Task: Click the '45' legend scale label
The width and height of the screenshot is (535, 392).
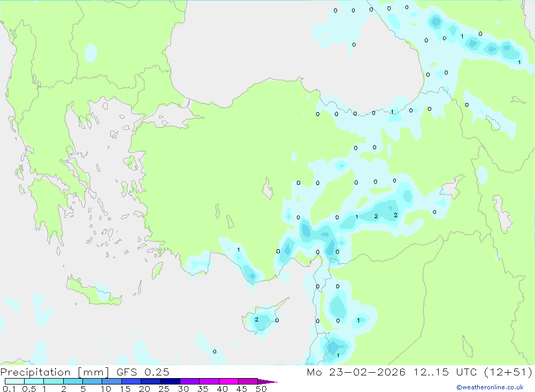Action: (x=242, y=389)
